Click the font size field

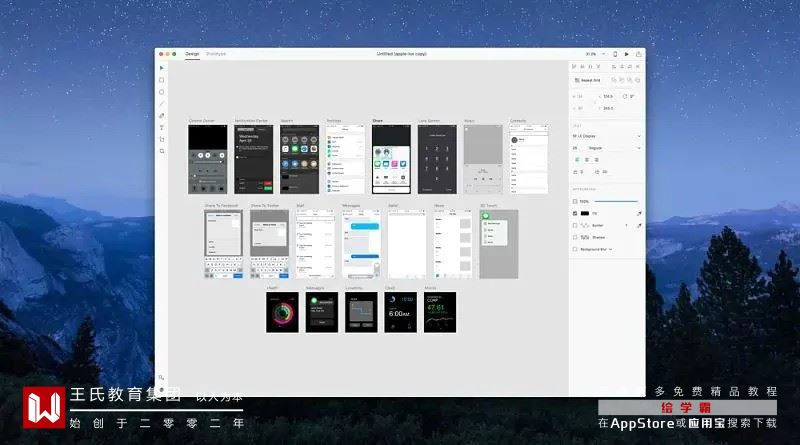[x=576, y=148]
